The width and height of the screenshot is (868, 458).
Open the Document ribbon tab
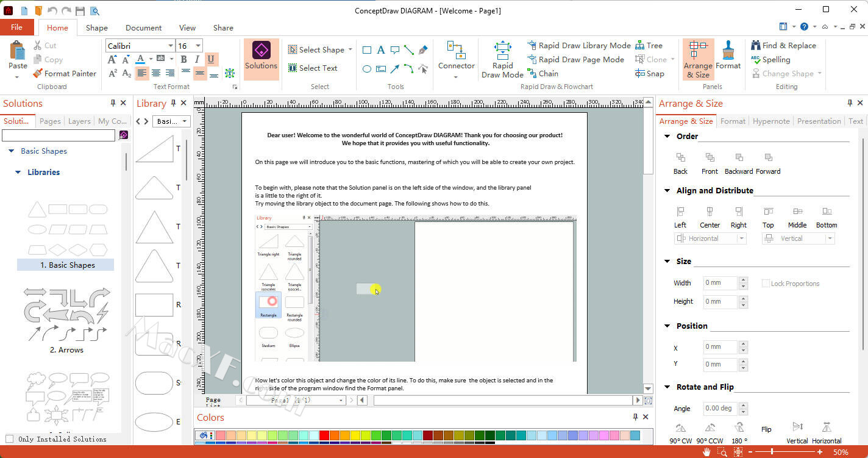(143, 27)
